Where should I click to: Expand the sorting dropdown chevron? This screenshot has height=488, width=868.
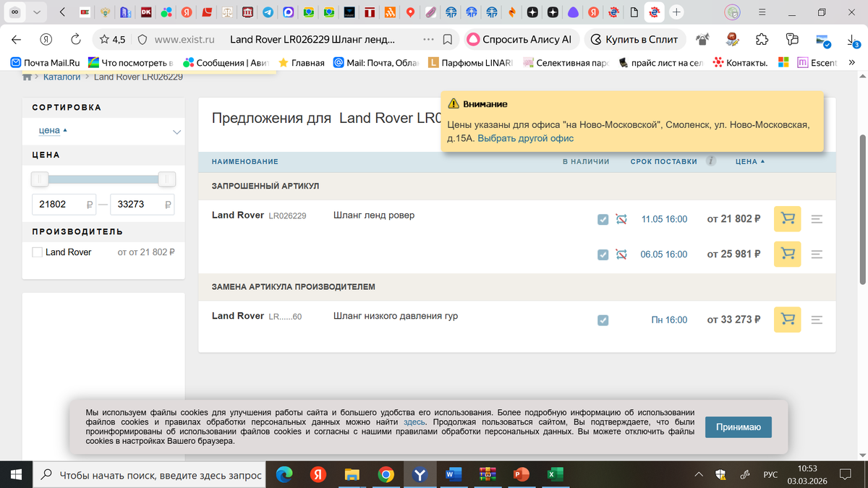click(x=176, y=132)
